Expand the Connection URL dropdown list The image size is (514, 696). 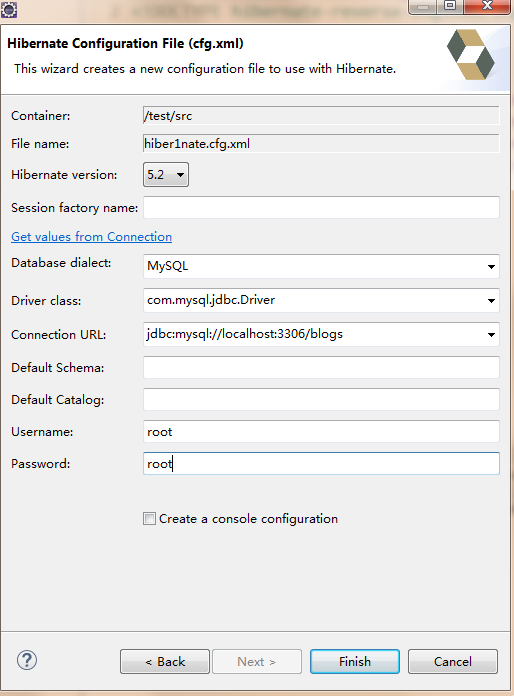pos(491,335)
